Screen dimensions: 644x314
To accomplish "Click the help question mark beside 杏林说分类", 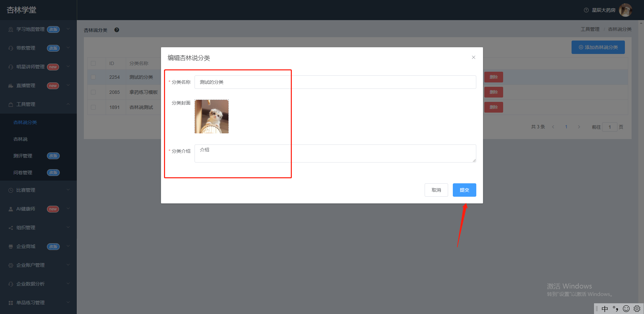I will [x=117, y=30].
